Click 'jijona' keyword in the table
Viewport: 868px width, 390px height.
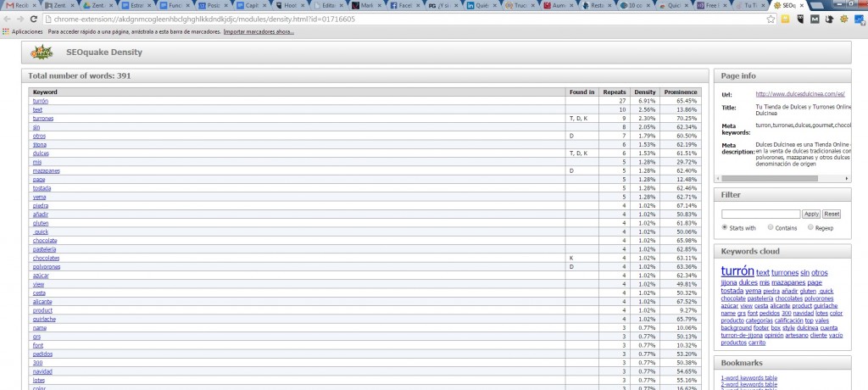[x=39, y=145]
